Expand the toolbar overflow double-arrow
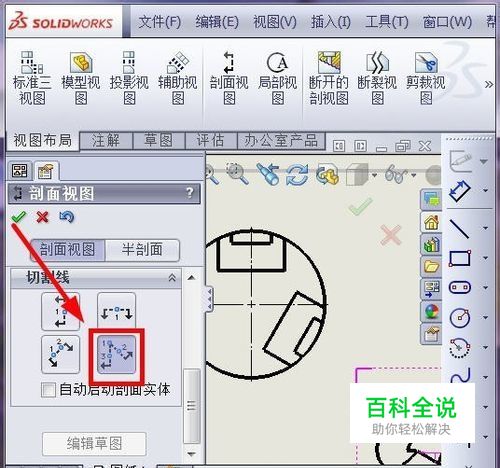The width and height of the screenshot is (500, 468). 489,84
